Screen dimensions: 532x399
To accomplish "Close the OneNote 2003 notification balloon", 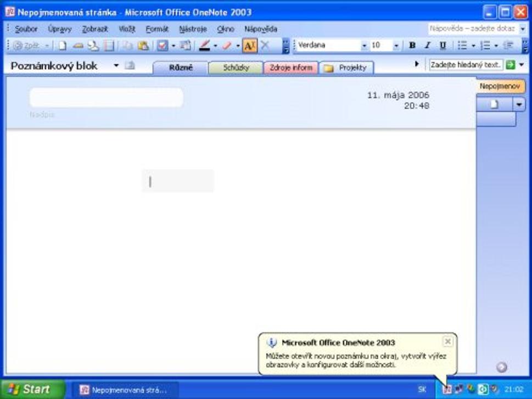I will [448, 341].
